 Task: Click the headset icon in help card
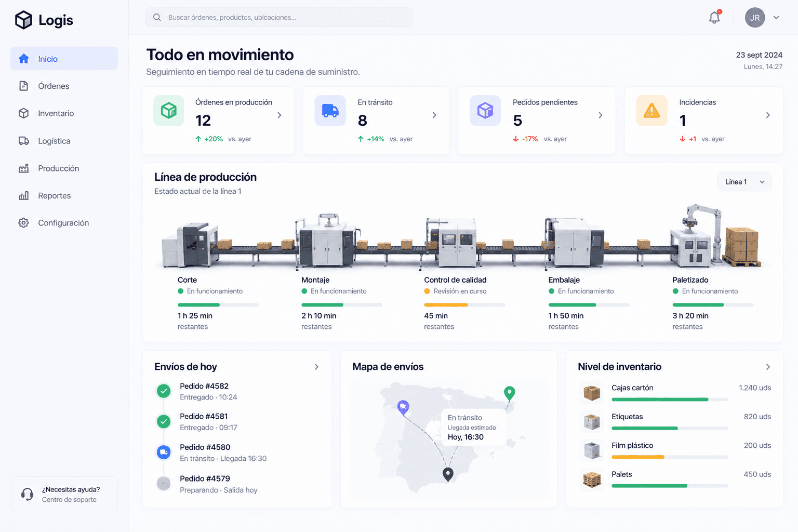click(27, 494)
